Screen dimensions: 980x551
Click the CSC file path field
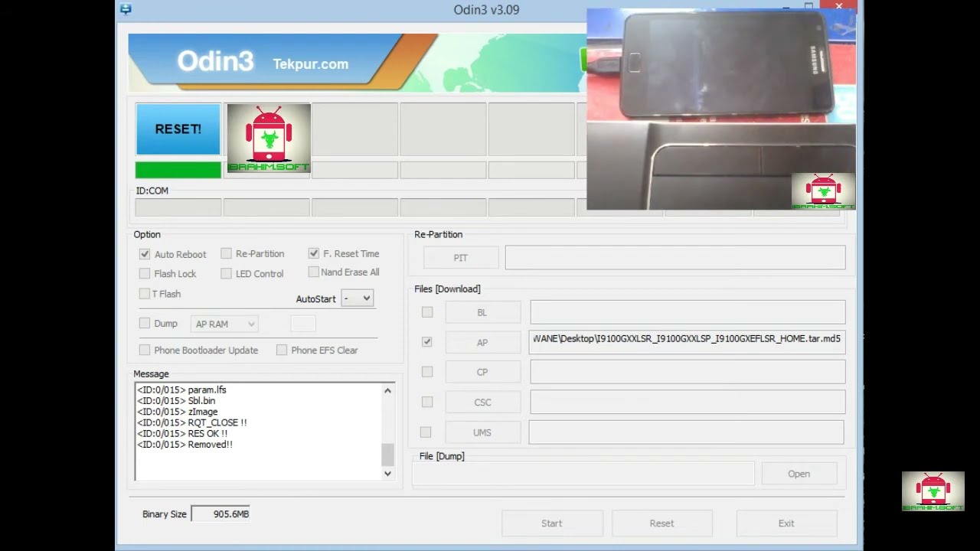688,402
